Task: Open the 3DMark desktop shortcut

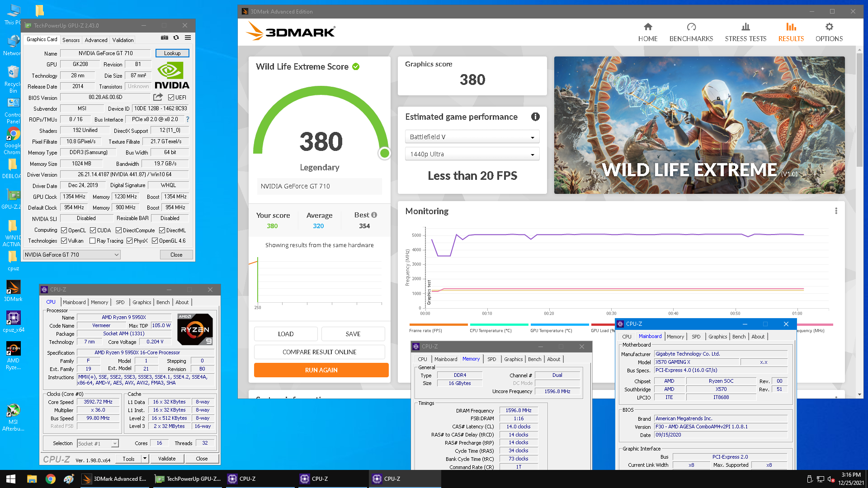Action: 13,291
